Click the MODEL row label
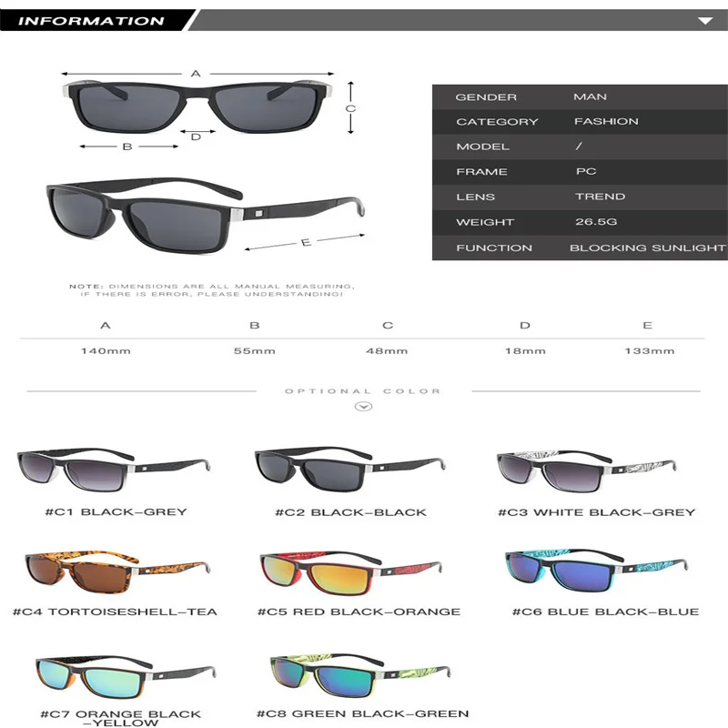The height and width of the screenshot is (728, 728). [x=483, y=147]
